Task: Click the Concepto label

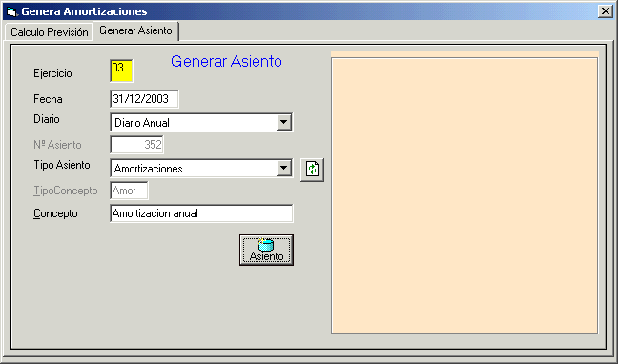Action: [55, 213]
